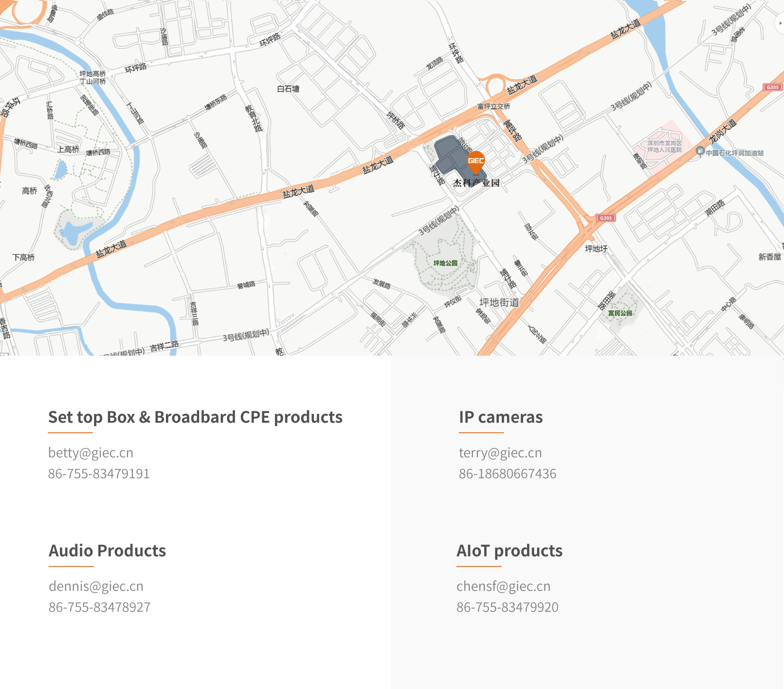Select the 坪地公园 park label
This screenshot has height=689, width=784.
[445, 263]
